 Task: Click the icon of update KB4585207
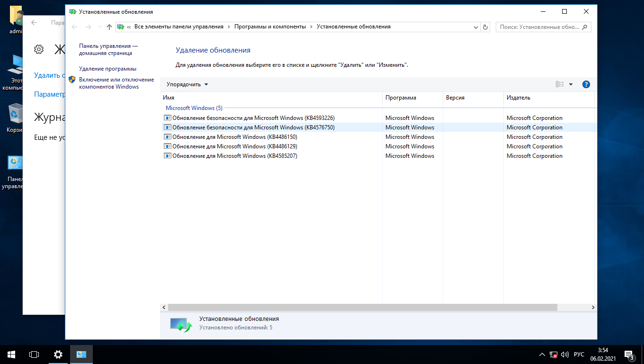click(168, 156)
